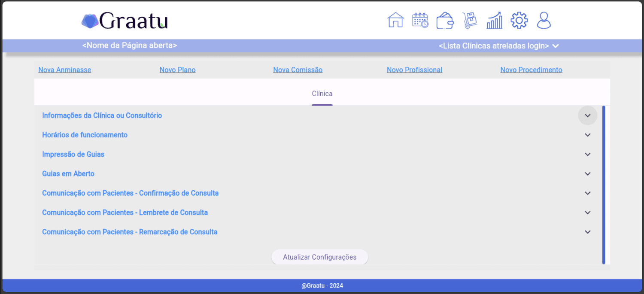This screenshot has height=294, width=644.
Task: Open the inventory hand-truck icon
Action: (469, 20)
